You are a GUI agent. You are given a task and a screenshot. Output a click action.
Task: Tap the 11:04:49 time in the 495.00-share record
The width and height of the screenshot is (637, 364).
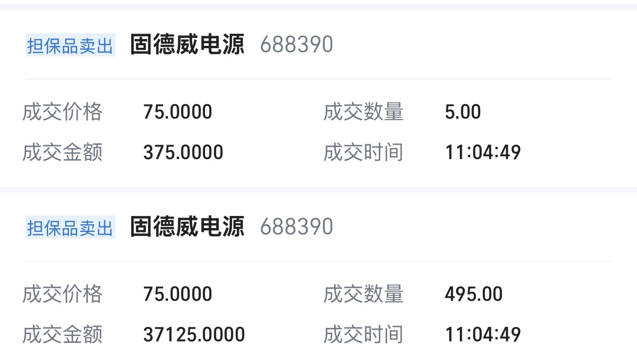483,335
